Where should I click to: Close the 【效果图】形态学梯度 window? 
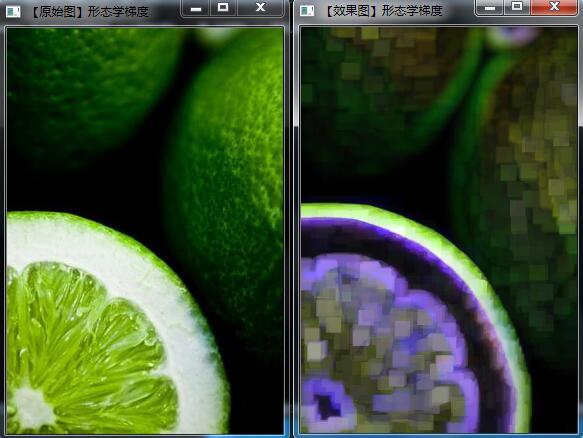pos(554,7)
